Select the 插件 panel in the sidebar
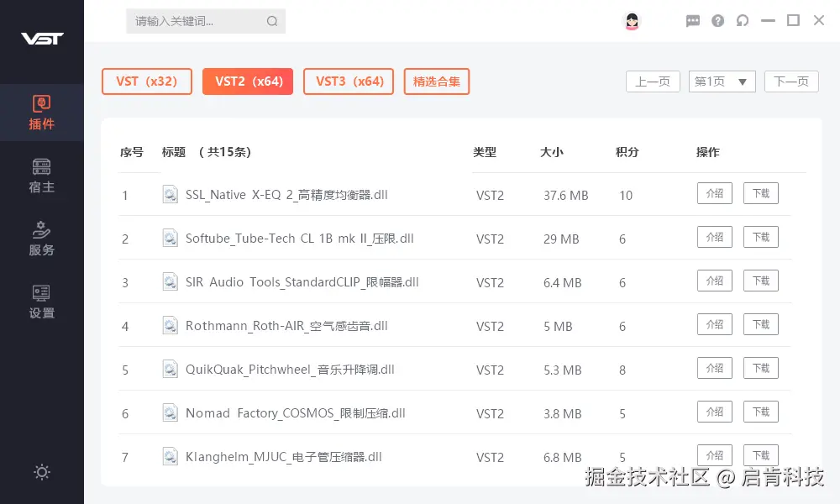This screenshot has width=840, height=504. (42, 113)
